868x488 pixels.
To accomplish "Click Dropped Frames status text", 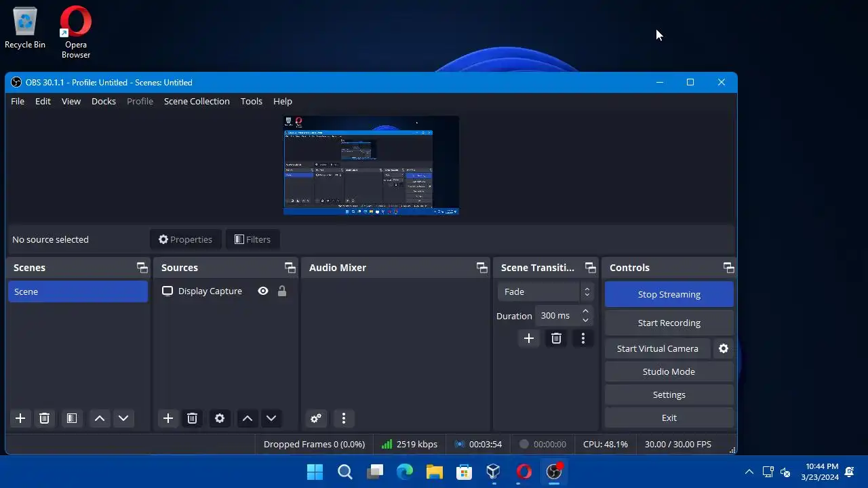I will tap(314, 444).
